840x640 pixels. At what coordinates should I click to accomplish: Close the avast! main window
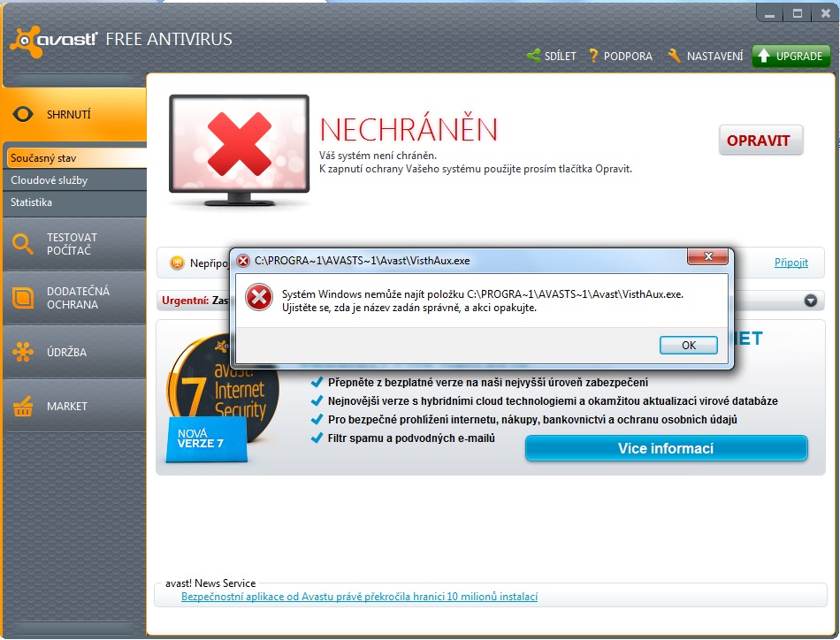click(x=825, y=13)
